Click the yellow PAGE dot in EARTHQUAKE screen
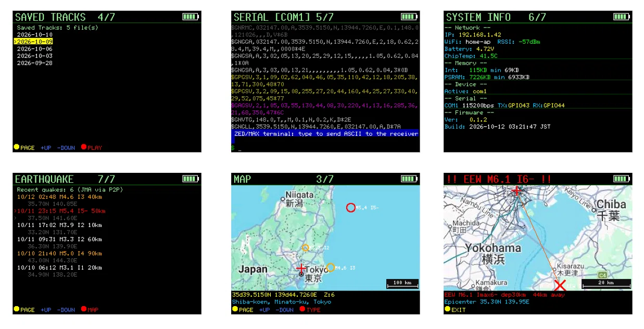Viewport: 644px width, 329px height. [17, 309]
